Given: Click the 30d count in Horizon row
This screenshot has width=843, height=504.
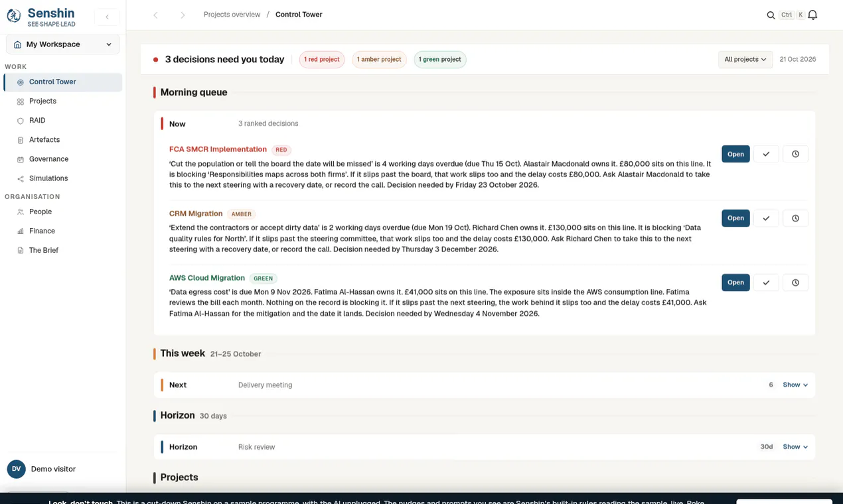Looking at the screenshot, I should 767,447.
